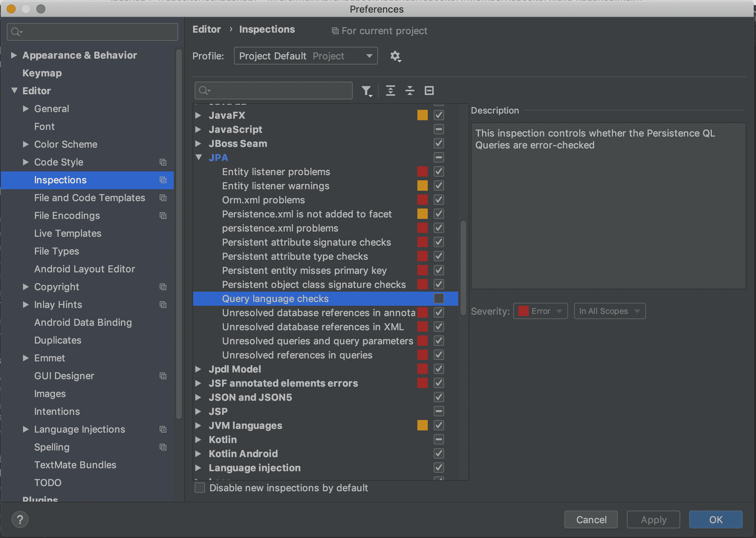
Task: Collapse the JPA inspections group
Action: 199,158
